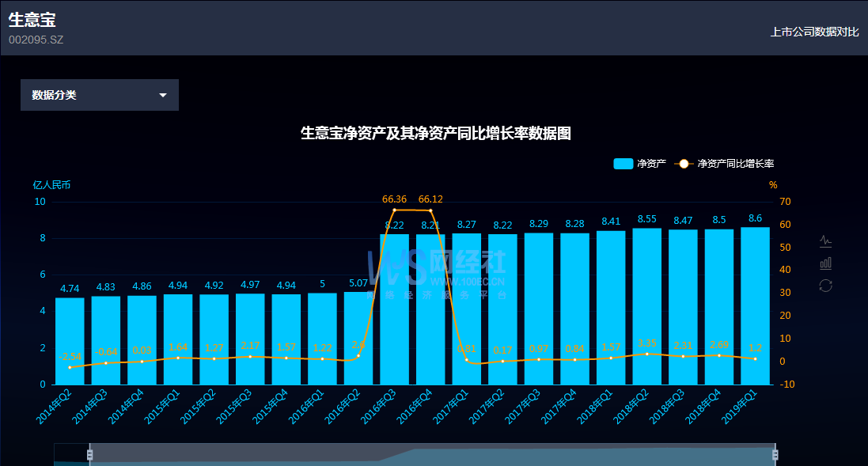Click the 0.17 growth rate value

coord(502,350)
